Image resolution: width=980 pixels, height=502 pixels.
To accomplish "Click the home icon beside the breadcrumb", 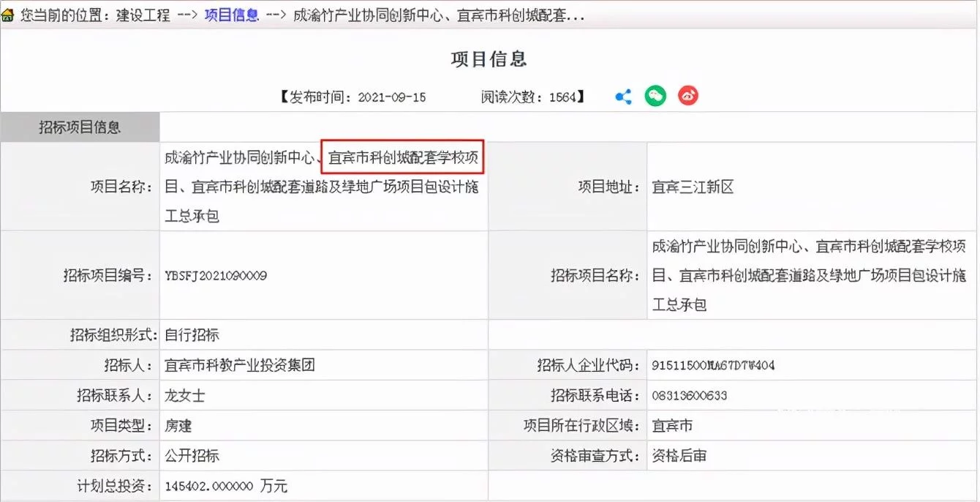I will point(8,15).
